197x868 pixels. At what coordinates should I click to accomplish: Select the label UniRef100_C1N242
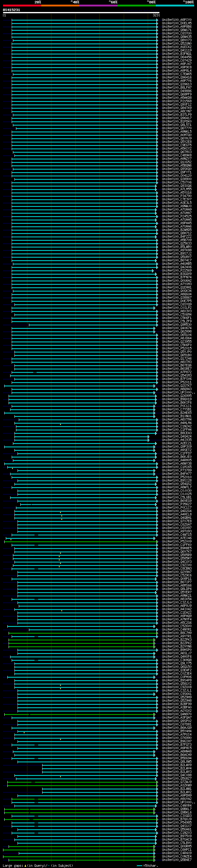pyautogui.click(x=177, y=426)
